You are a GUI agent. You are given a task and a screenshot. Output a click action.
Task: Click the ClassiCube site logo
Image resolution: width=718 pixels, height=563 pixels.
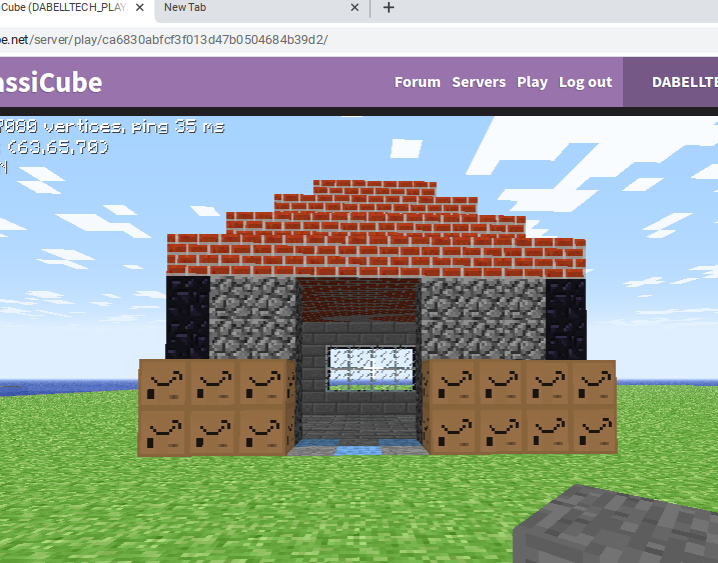(x=51, y=82)
